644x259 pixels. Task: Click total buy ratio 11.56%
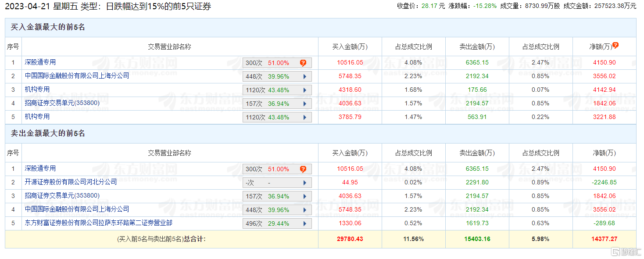coord(414,239)
